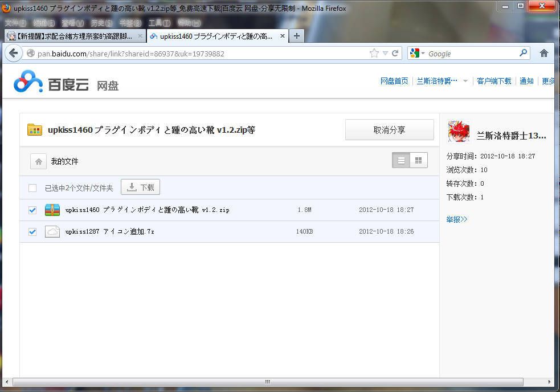The height and width of the screenshot is (392, 560).
Task: Click the 举报>> report link
Action: 457,219
